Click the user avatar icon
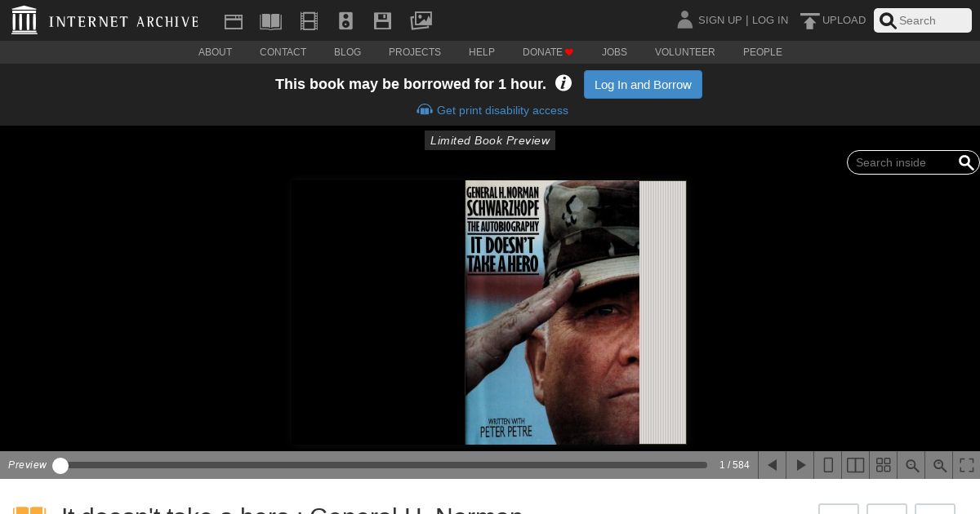Screen dimensions: 980x514 click(684, 20)
